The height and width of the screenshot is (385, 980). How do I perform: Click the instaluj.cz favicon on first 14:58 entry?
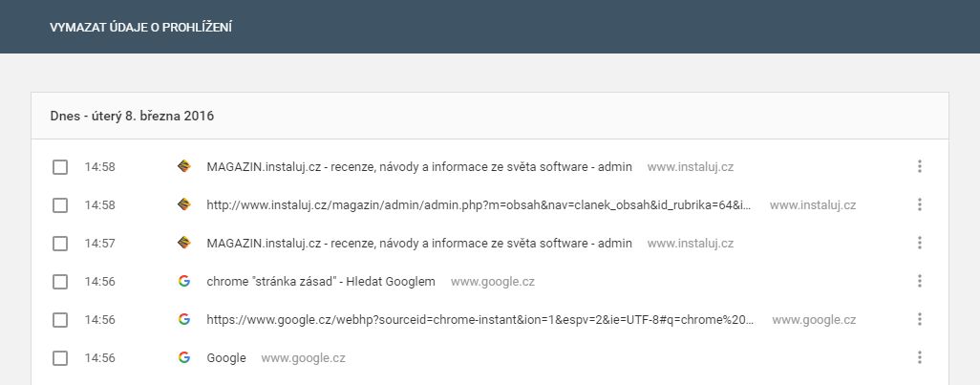184,166
